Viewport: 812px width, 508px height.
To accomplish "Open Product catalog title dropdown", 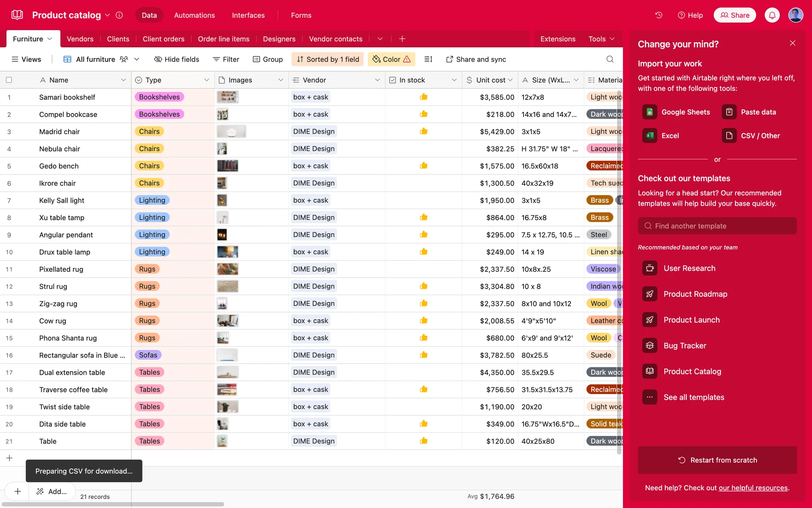I will pos(107,15).
